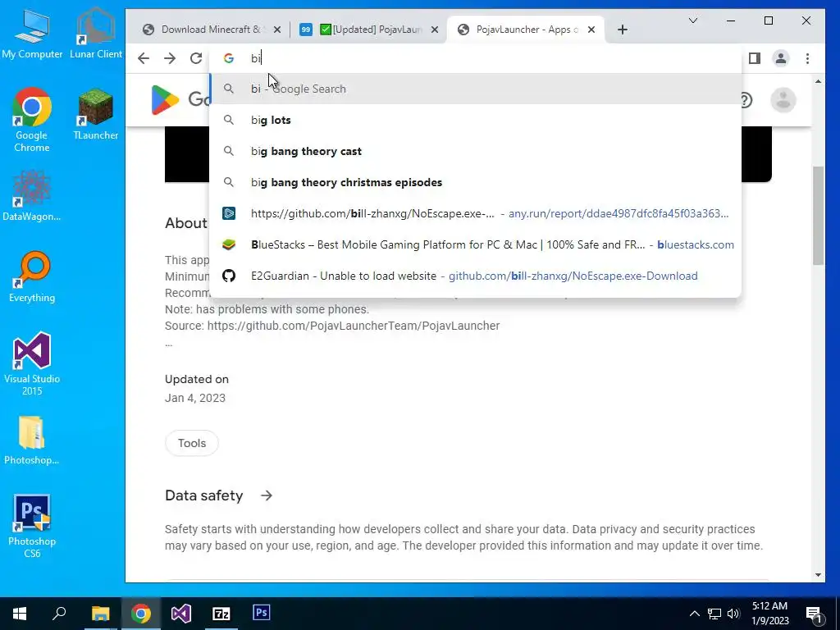The height and width of the screenshot is (630, 840).
Task: Open notification center icon
Action: 815,614
